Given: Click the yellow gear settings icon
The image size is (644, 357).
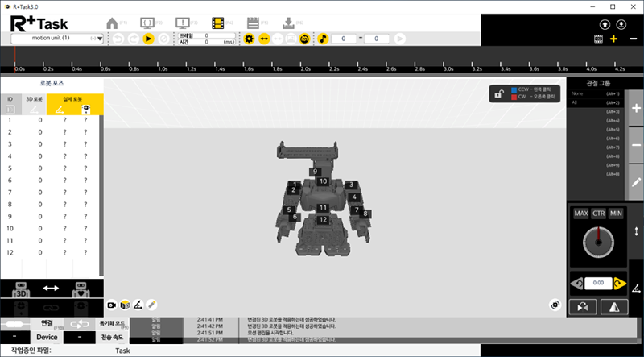Looking at the screenshot, I should 249,38.
